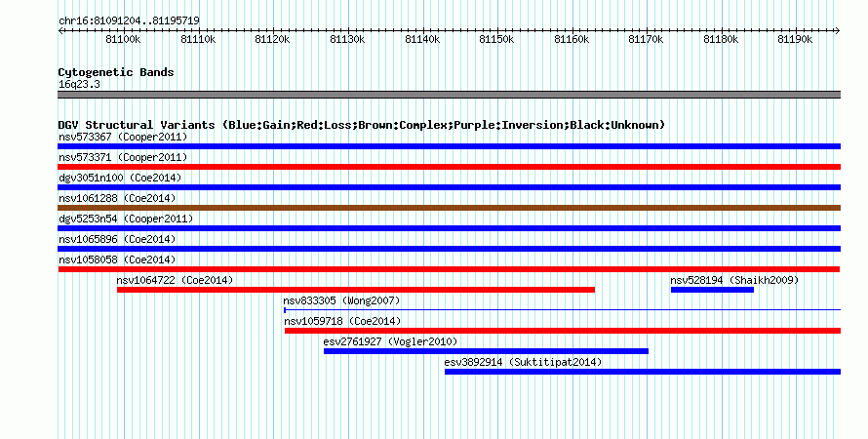This screenshot has height=439, width=868.
Task: Click the Cytogenetic Bands track title
Action: point(116,72)
